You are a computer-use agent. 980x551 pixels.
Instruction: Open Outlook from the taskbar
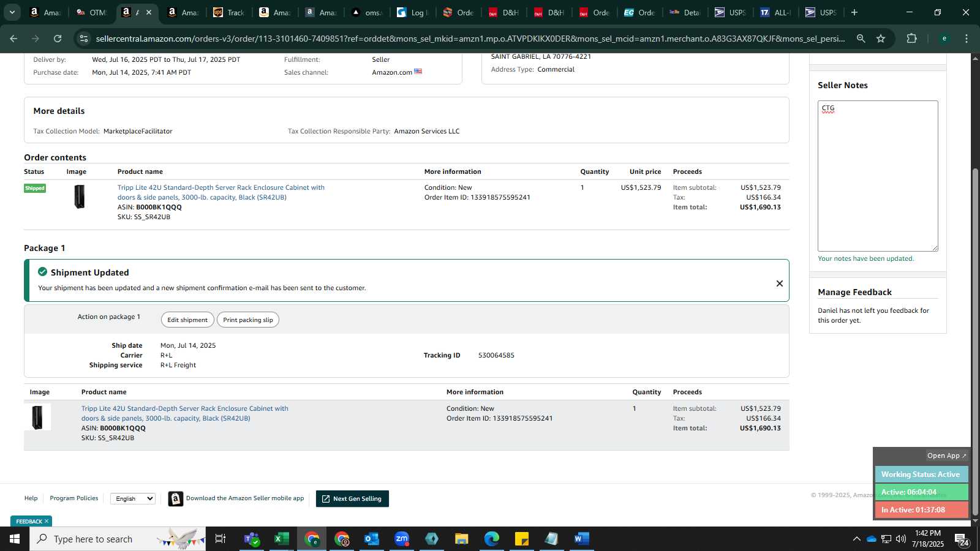coord(372,539)
